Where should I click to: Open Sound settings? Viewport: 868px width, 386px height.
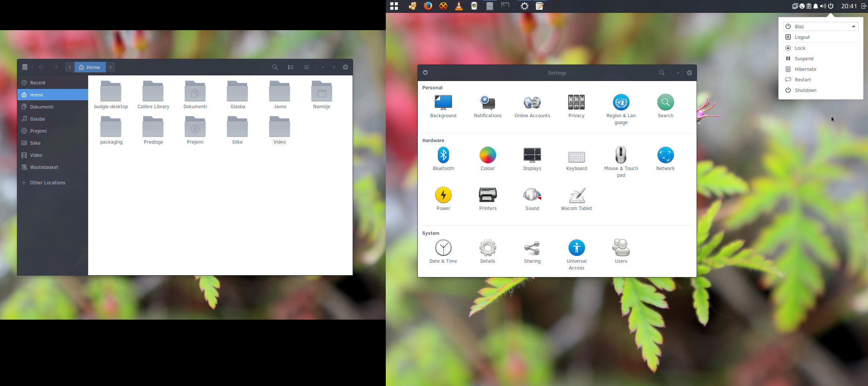point(532,199)
